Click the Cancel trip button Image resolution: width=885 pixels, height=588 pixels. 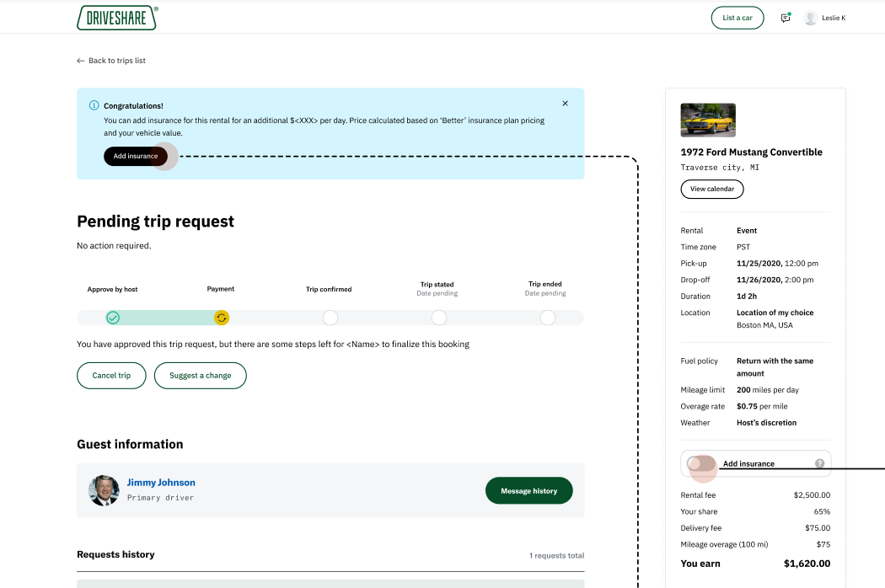[x=111, y=375]
